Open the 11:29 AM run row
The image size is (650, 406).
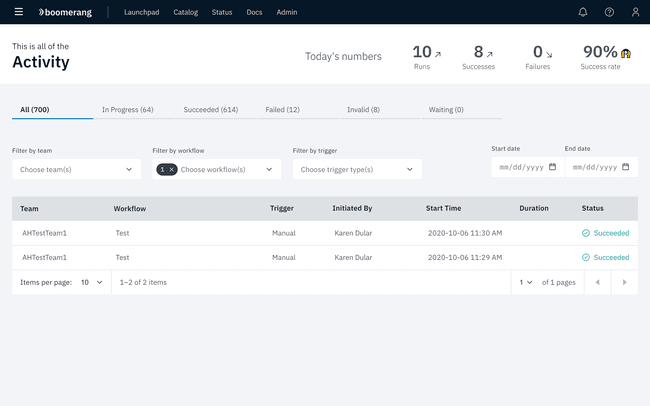click(325, 258)
